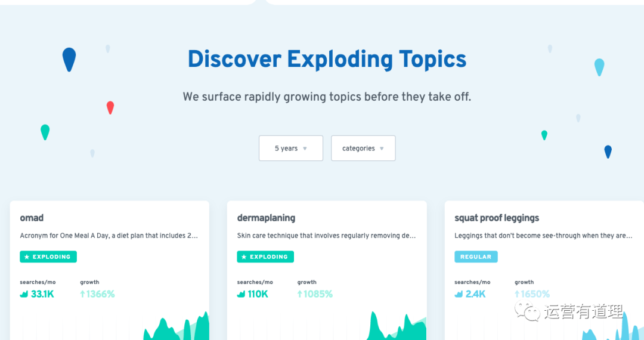This screenshot has width=644, height=340.
Task: Click the growth arrow next to 1085%
Action: (x=299, y=294)
